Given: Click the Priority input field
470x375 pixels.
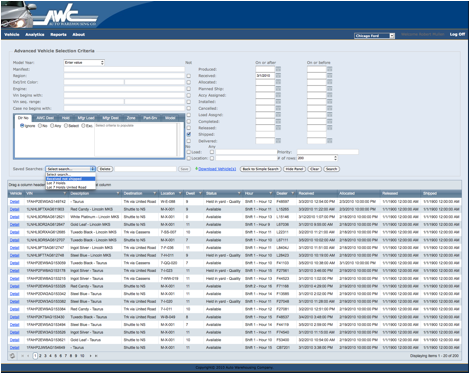Looking at the screenshot, I should click(328, 152).
